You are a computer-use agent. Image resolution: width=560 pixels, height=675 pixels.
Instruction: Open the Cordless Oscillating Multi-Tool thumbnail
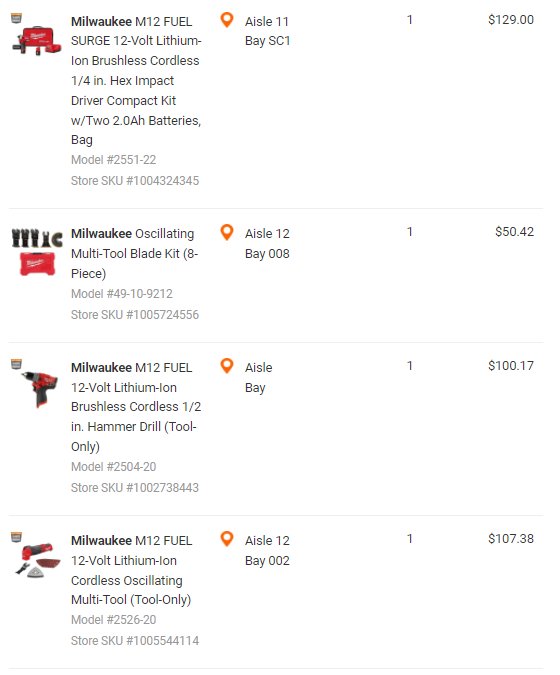tap(37, 560)
